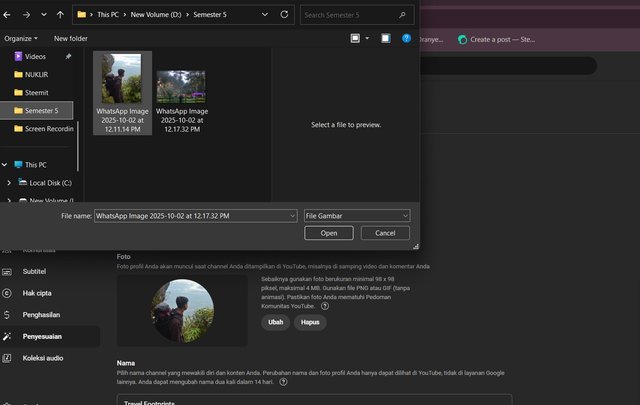
Task: Open Hak cipta in YouTube Studio sidebar
Action: [x=37, y=293]
